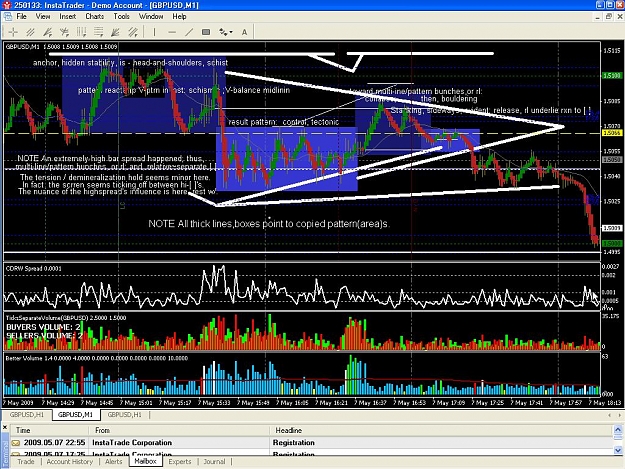Screen dimensions: 625x469
Task: Select the Fibonacci Fan drawing tool
Action: click(116, 32)
